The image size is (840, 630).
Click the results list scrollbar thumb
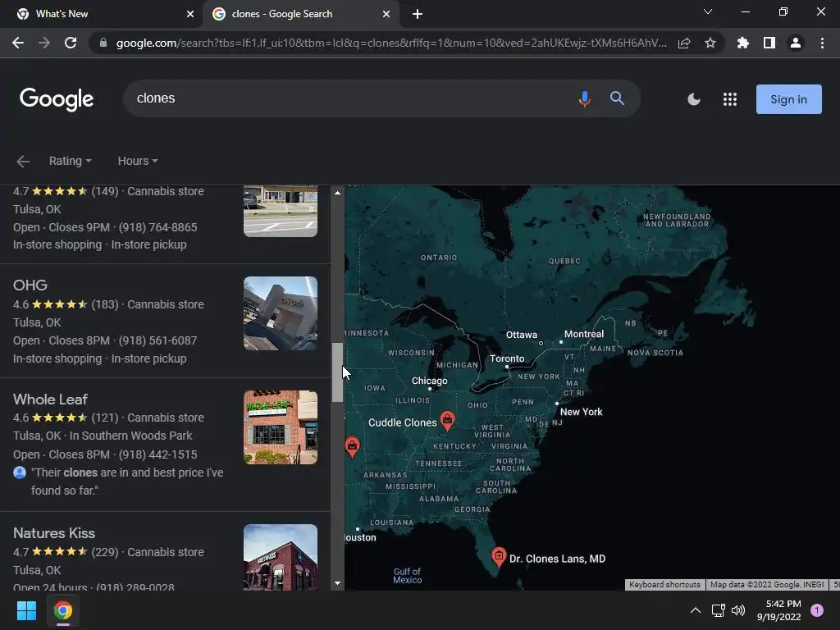tap(337, 372)
